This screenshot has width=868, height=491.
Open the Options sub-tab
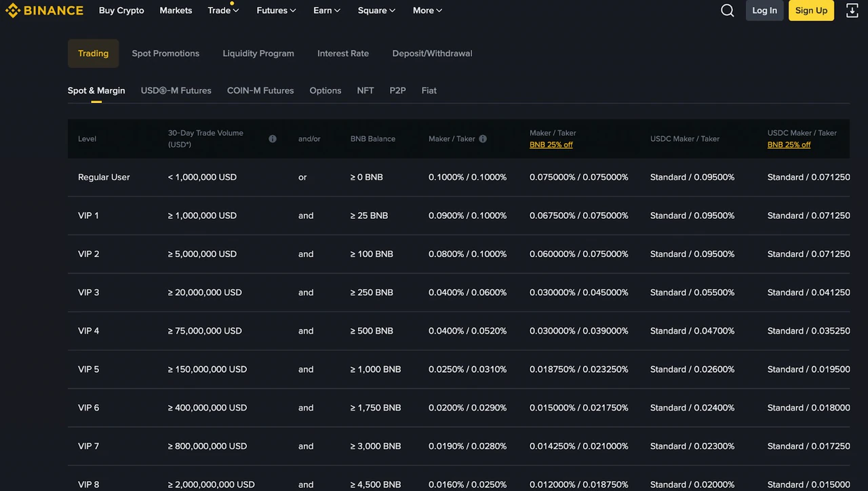[325, 90]
